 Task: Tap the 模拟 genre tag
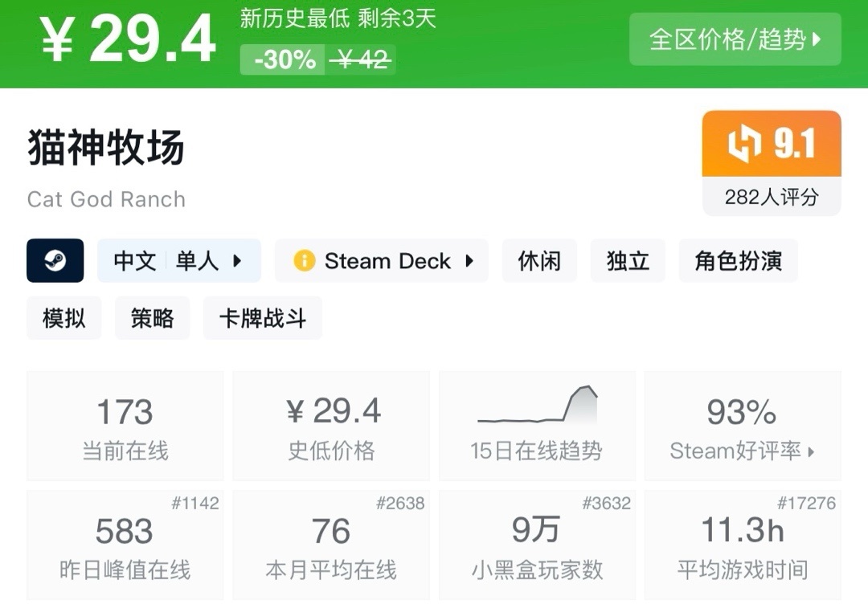(63, 318)
